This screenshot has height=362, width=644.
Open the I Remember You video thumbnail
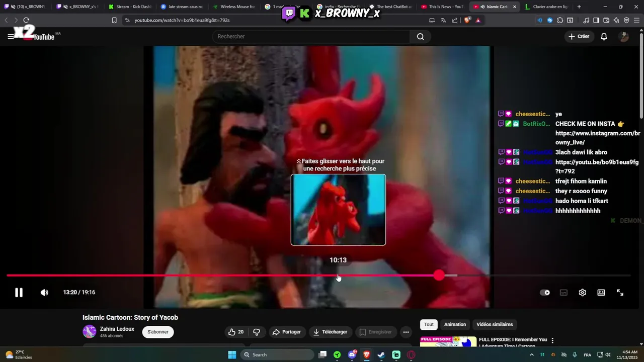pos(448,341)
